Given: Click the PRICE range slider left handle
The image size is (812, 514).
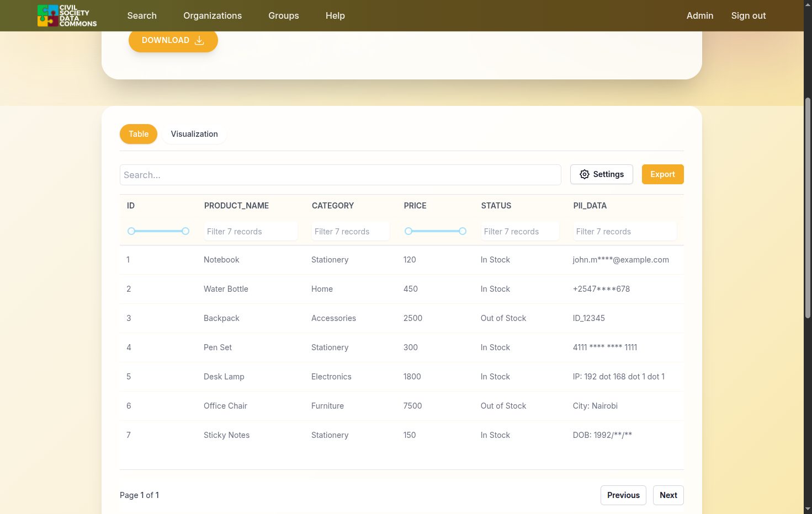Looking at the screenshot, I should point(408,231).
